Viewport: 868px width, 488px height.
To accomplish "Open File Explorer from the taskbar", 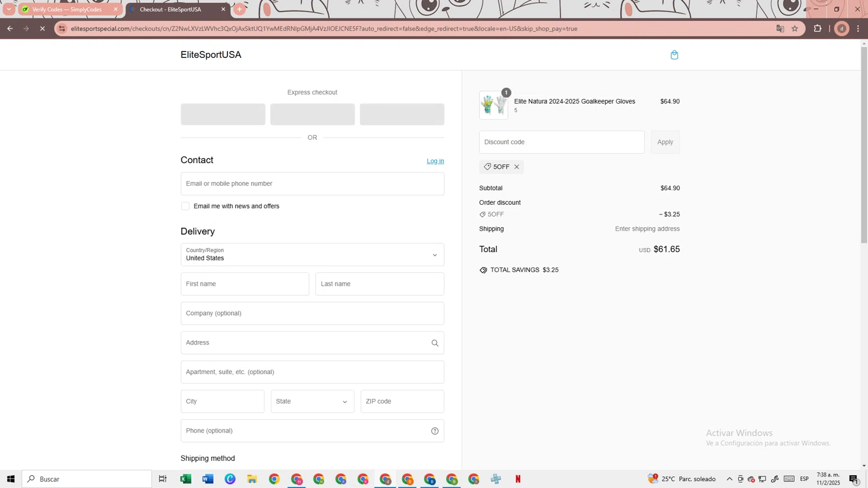I will [x=252, y=479].
